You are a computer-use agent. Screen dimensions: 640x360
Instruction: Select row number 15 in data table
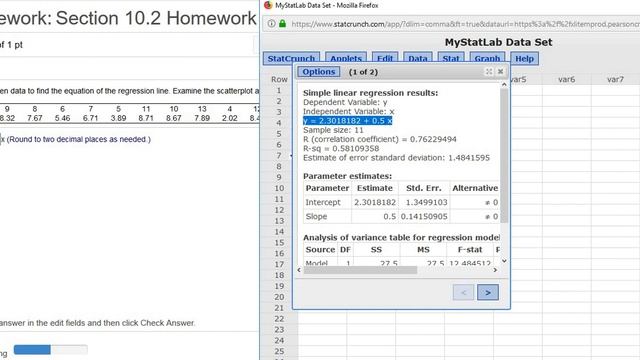[279, 242]
